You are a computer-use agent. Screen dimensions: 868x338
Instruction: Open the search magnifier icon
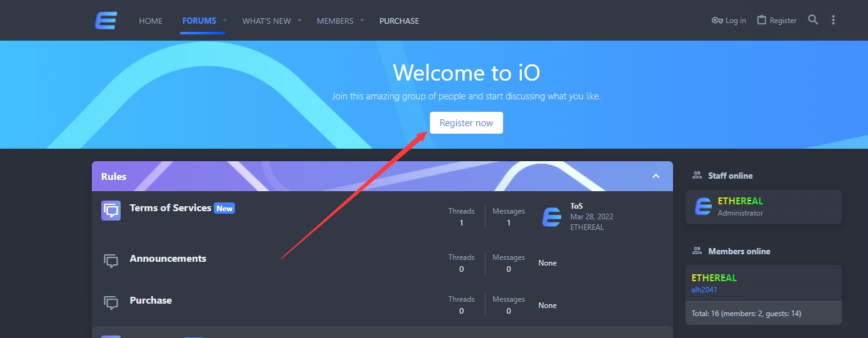[813, 20]
